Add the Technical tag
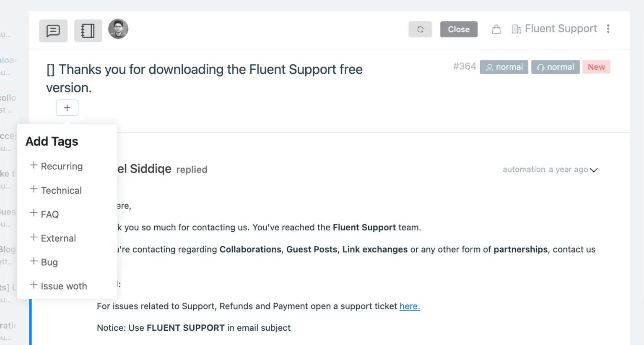The image size is (644, 345). coord(56,191)
